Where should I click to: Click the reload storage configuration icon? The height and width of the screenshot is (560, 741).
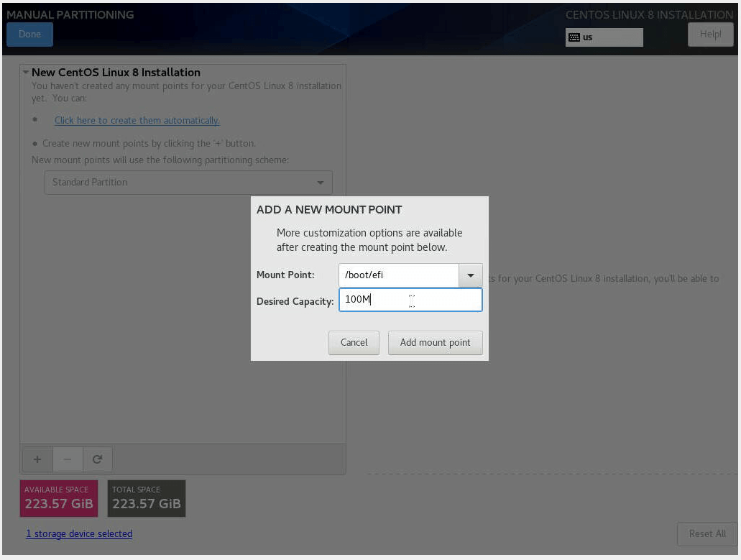pos(97,459)
